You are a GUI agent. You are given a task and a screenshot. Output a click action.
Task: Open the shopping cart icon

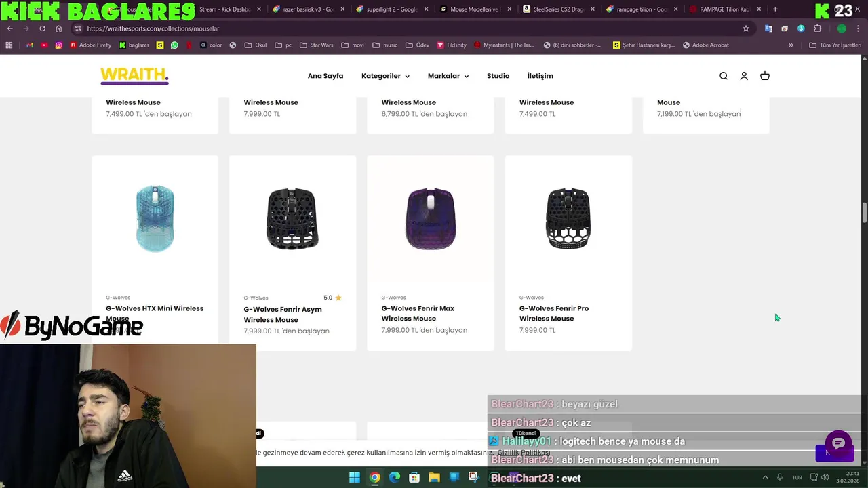pyautogui.click(x=765, y=76)
